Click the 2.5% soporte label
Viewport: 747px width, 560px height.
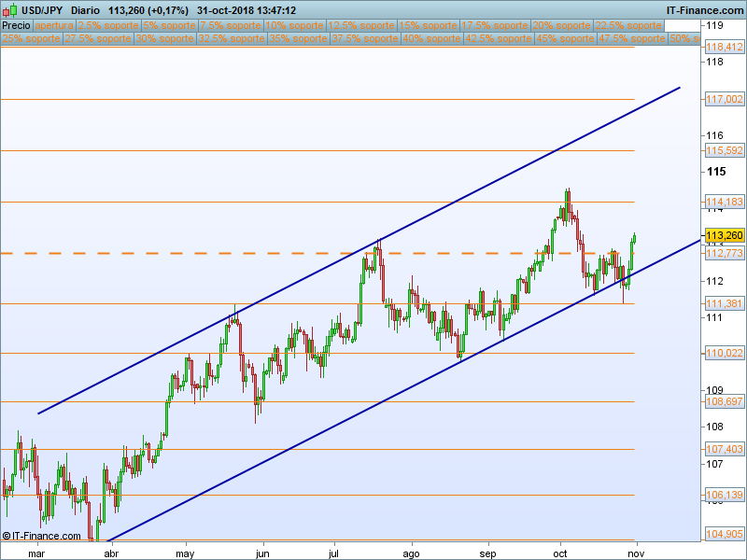[108, 26]
